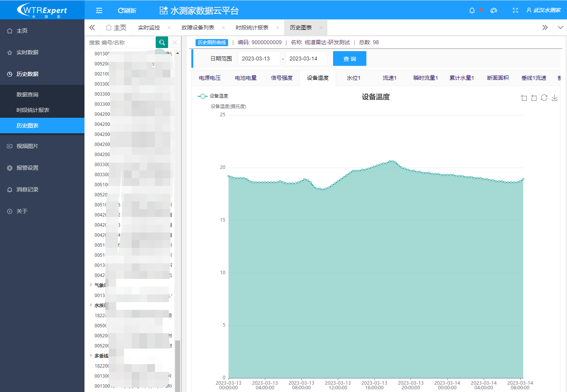Click the 查询 button
567x392 pixels.
tap(349, 58)
